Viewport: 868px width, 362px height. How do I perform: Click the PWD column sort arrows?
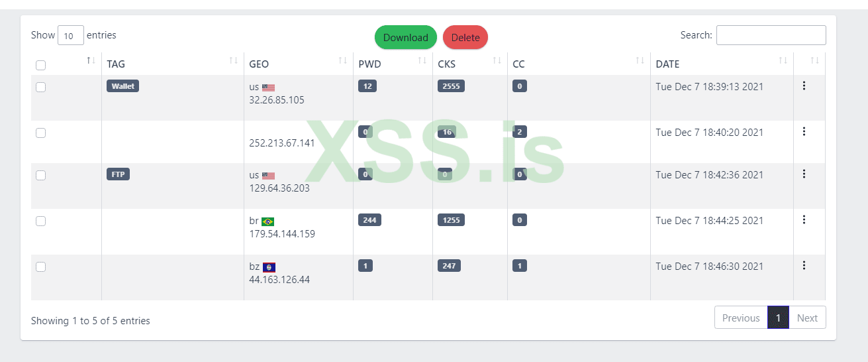click(422, 61)
